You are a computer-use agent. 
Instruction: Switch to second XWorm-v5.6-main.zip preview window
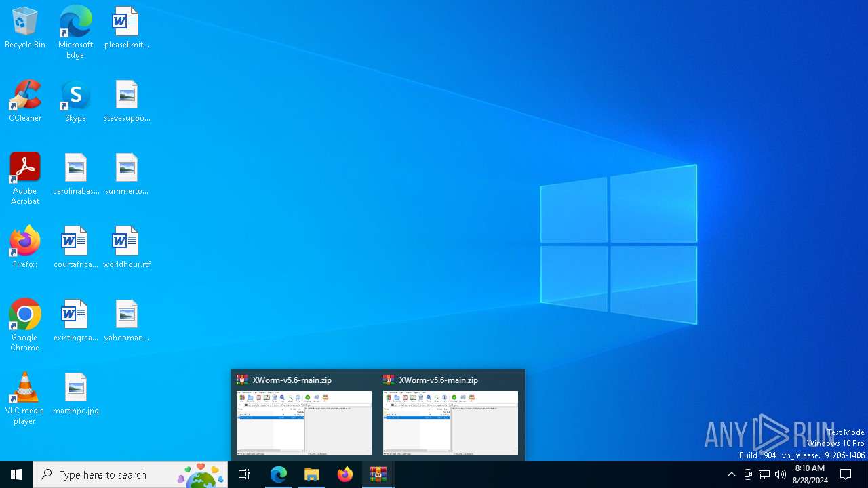[x=450, y=415]
